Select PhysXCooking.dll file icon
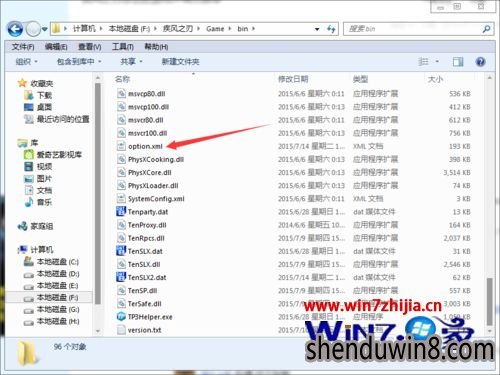 click(x=121, y=159)
